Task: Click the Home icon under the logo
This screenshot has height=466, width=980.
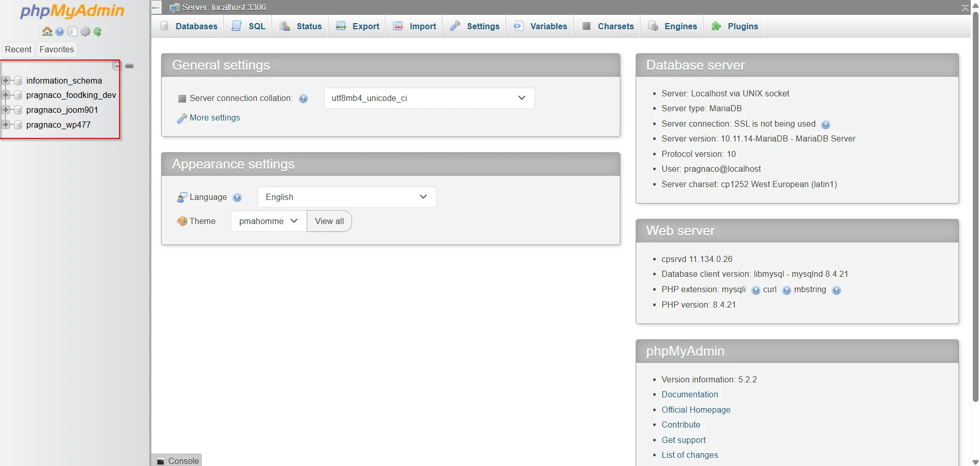Action: coord(47,32)
